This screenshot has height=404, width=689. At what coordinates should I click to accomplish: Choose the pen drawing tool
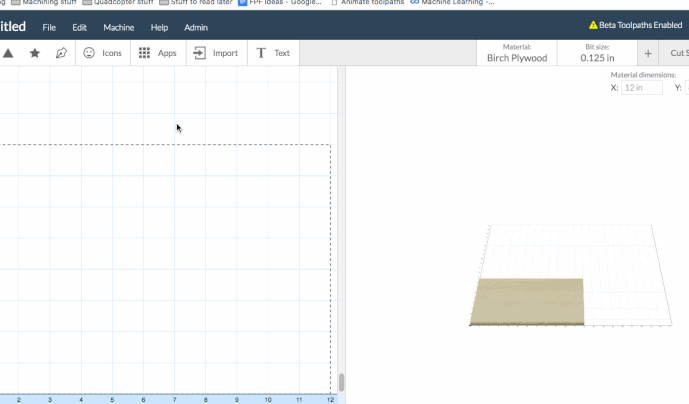[61, 53]
